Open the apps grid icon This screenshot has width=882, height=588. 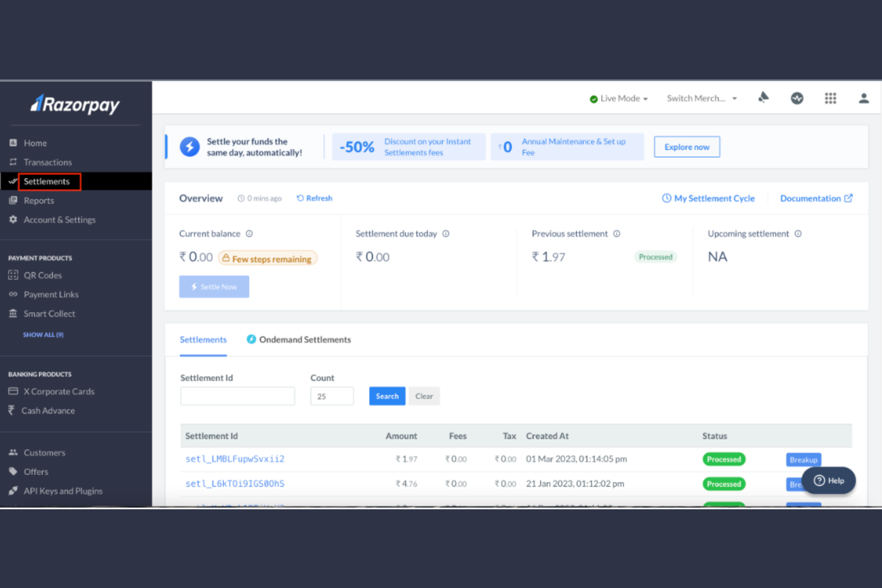(830, 98)
